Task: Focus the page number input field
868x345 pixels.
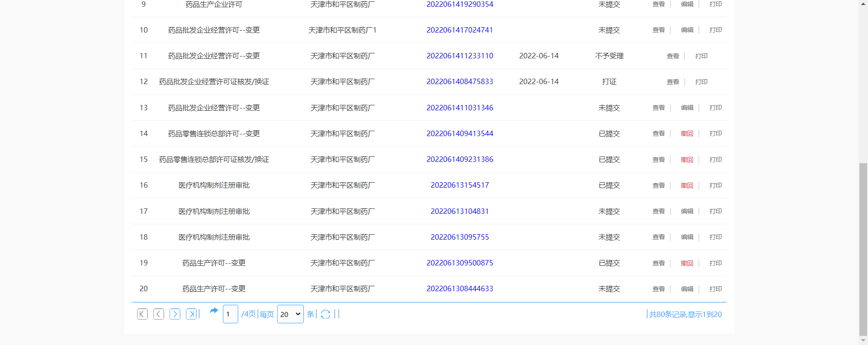Action: click(x=230, y=314)
